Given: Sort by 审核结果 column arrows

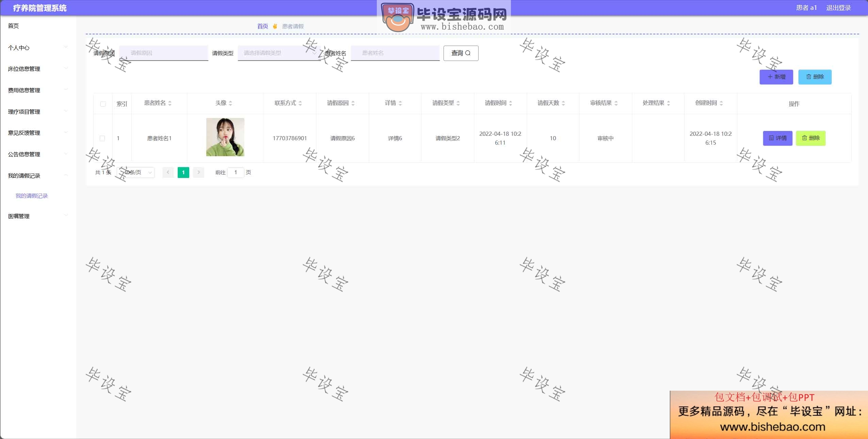Looking at the screenshot, I should pos(616,103).
